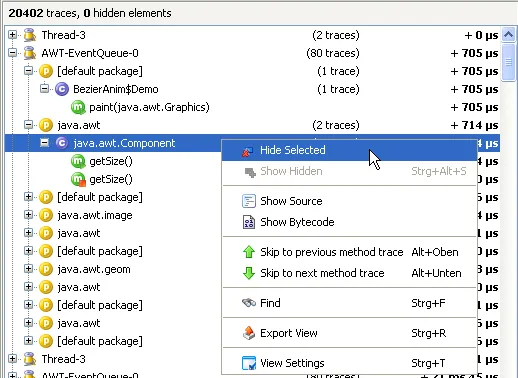Expand the java.awt.geom package node
Image resolution: width=518 pixels, height=378 pixels.
[28, 269]
